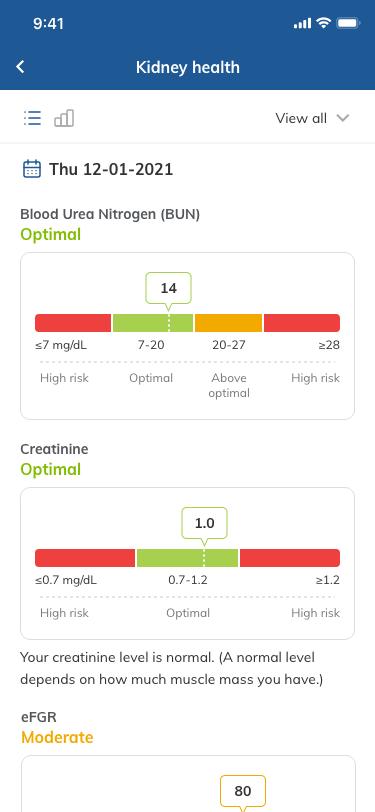Click the orange Above optimal BUN segment
The width and height of the screenshot is (375, 812).
pos(228,323)
